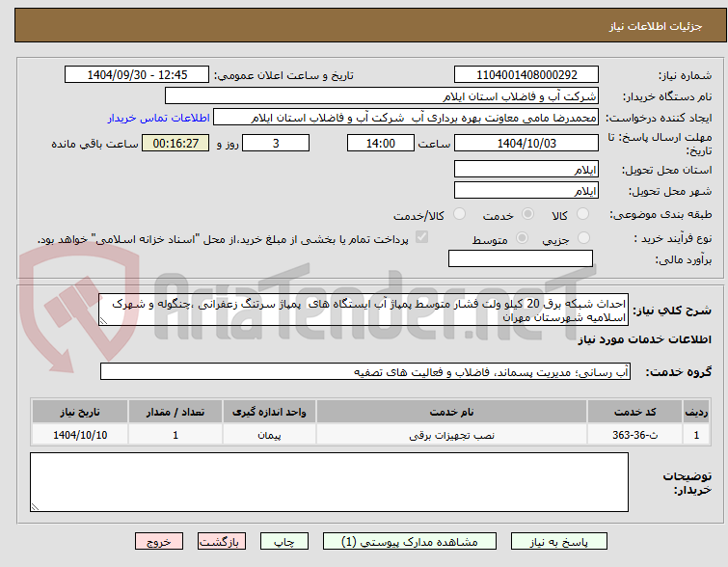Click the unit cell پیمان
The width and height of the screenshot is (728, 567).
[269, 435]
